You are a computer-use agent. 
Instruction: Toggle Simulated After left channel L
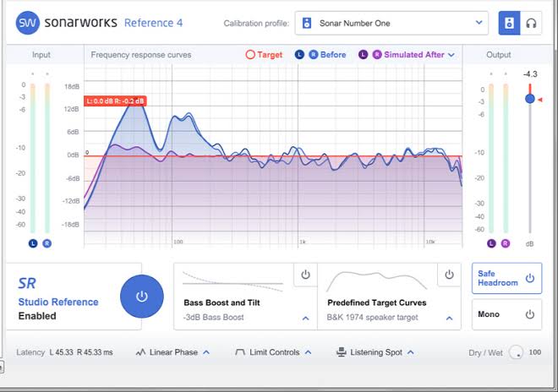point(363,54)
